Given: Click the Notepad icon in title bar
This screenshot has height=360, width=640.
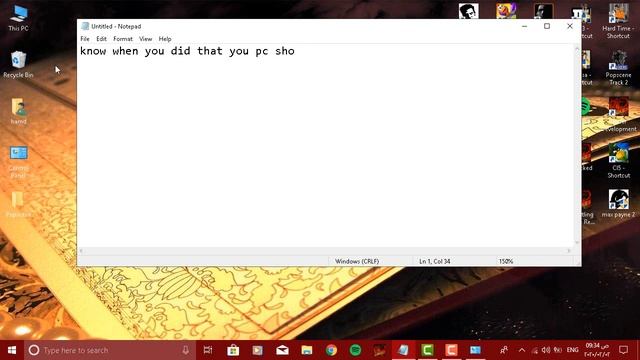Looking at the screenshot, I should click(x=85, y=26).
